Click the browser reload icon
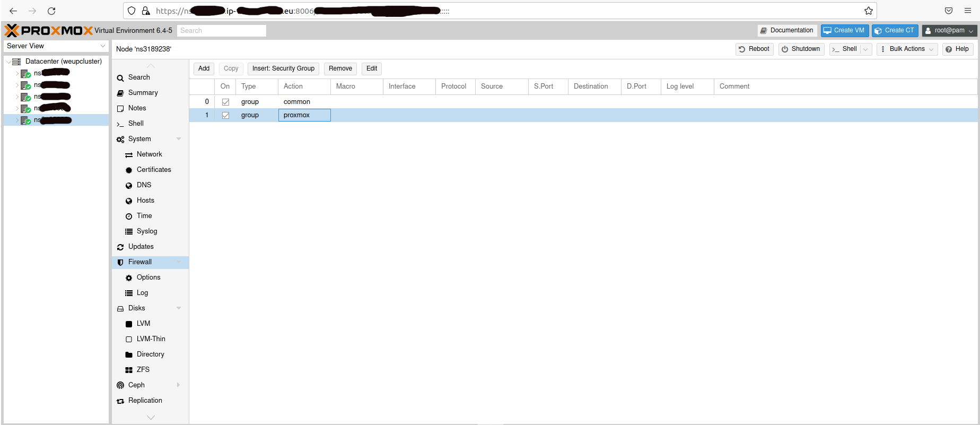This screenshot has width=980, height=425. pyautogui.click(x=51, y=11)
